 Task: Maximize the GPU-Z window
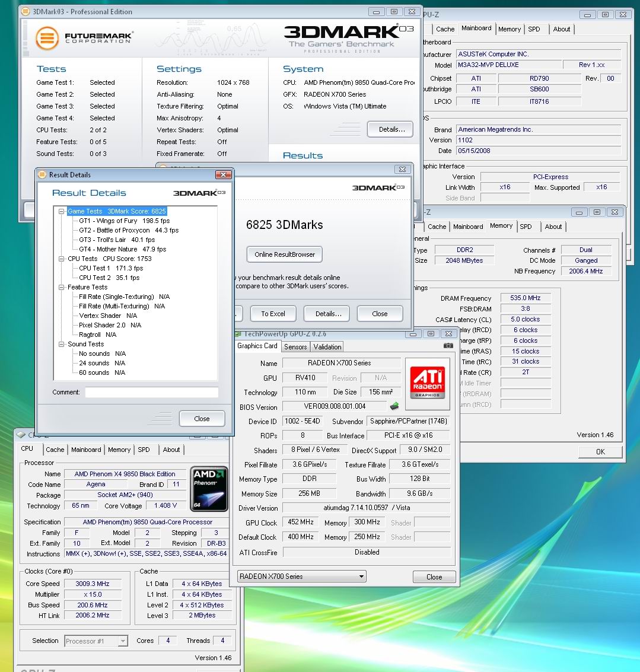(x=431, y=333)
